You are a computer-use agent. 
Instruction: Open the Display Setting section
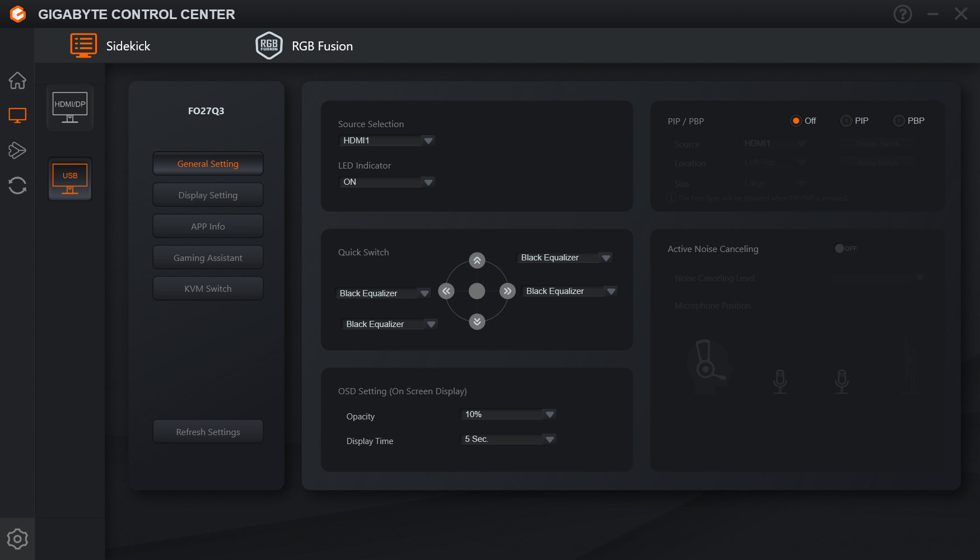pyautogui.click(x=208, y=195)
